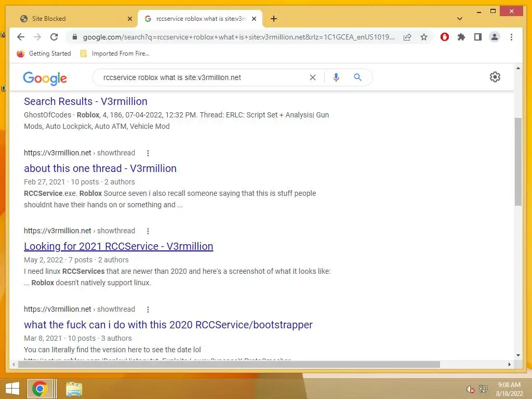
Task: Click the Chrome icon in the taskbar
Action: pos(39,389)
